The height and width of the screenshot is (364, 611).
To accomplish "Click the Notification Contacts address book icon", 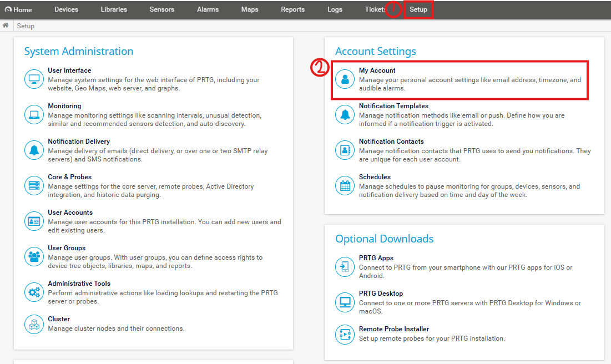I will pos(345,150).
